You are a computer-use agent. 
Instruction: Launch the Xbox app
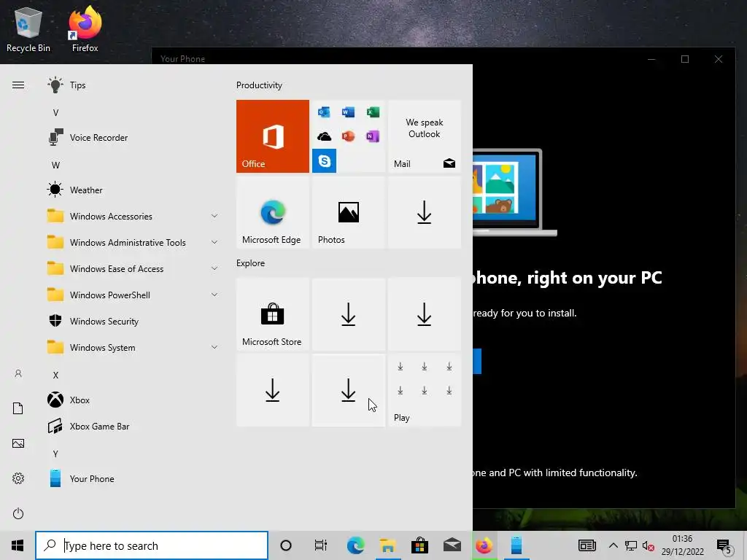point(133,400)
